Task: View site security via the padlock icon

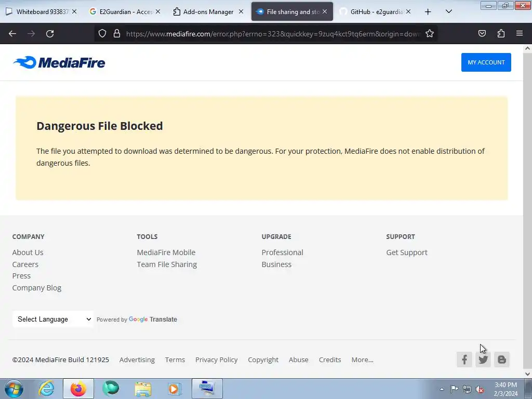Action: click(117, 33)
